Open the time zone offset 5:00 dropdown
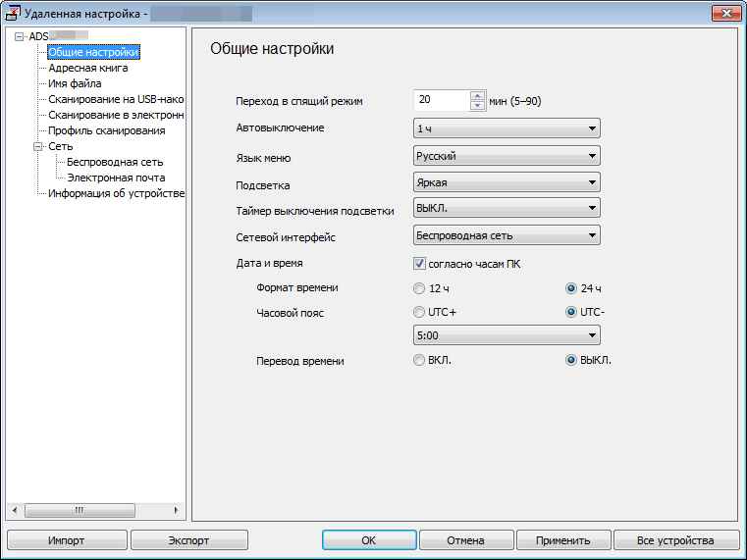This screenshot has width=747, height=560. [x=507, y=335]
